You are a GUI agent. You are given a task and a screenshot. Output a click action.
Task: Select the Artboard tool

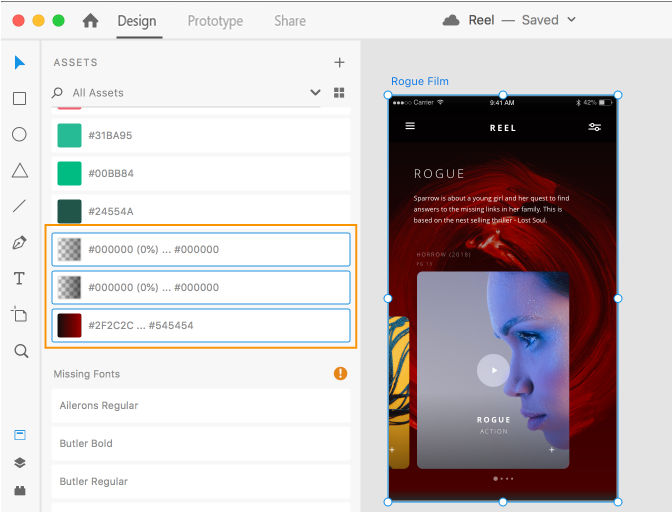[19, 314]
